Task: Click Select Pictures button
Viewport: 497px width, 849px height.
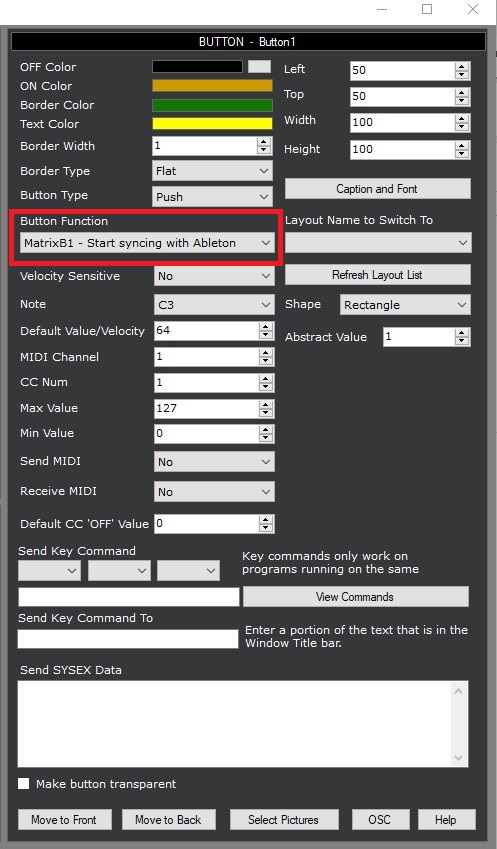Action: pyautogui.click(x=284, y=820)
